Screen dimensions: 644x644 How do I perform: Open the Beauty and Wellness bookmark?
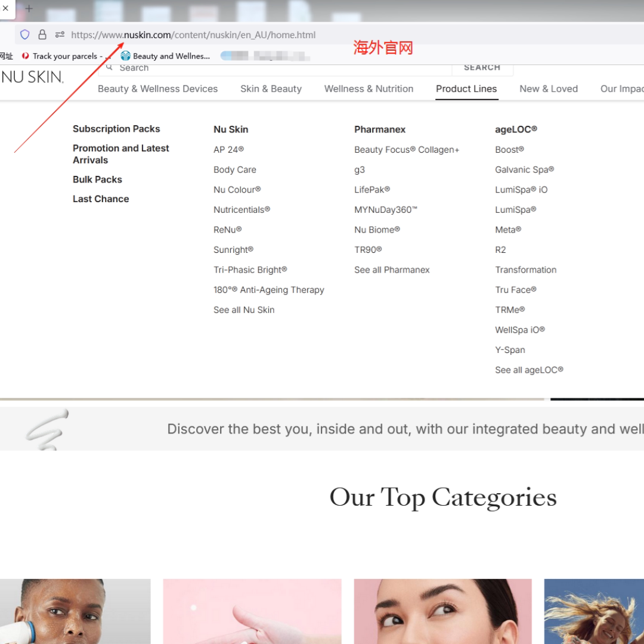pyautogui.click(x=166, y=56)
